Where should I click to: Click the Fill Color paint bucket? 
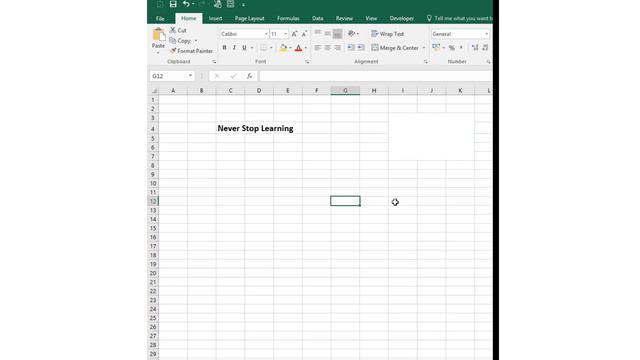[x=283, y=48]
